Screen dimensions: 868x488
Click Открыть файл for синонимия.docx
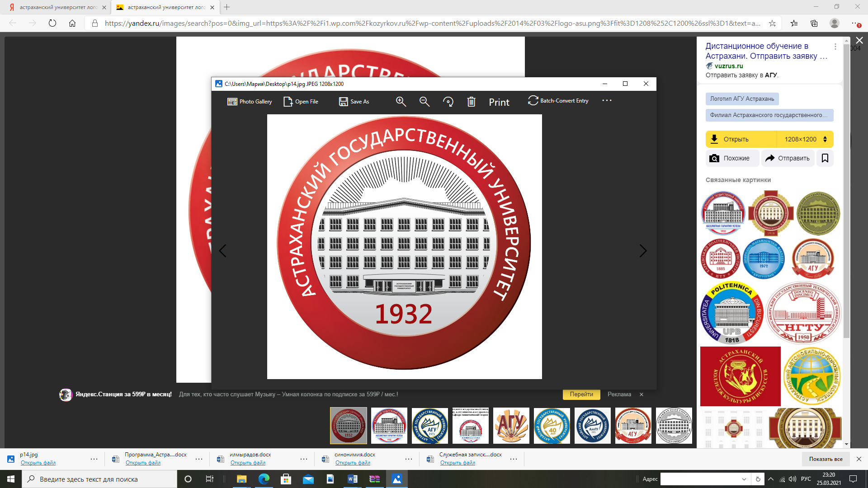coord(353,463)
